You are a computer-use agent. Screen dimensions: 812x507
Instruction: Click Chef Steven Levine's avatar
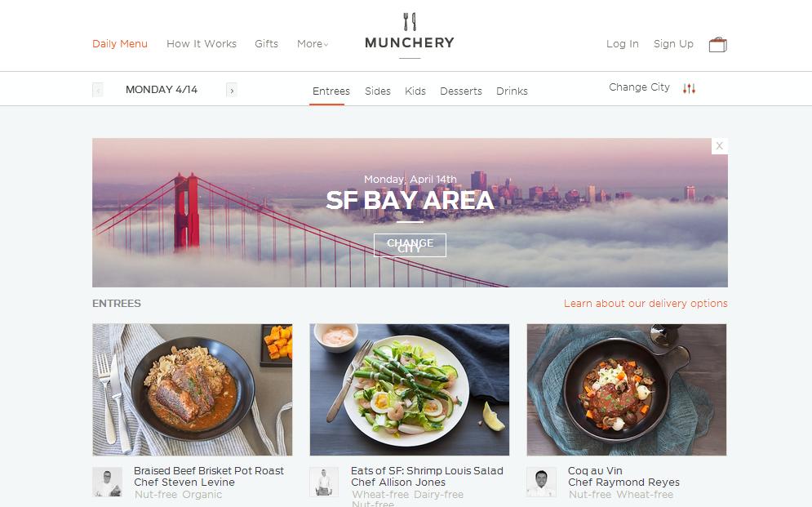[x=107, y=483]
